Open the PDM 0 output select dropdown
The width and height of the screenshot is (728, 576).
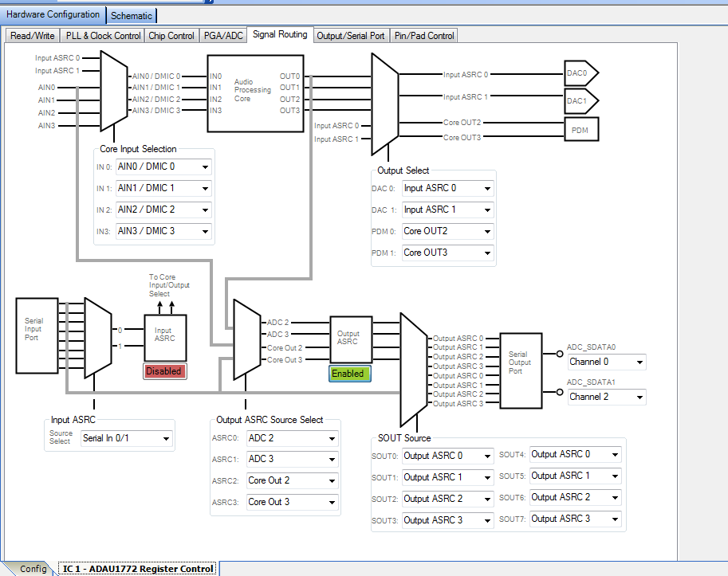pyautogui.click(x=447, y=231)
